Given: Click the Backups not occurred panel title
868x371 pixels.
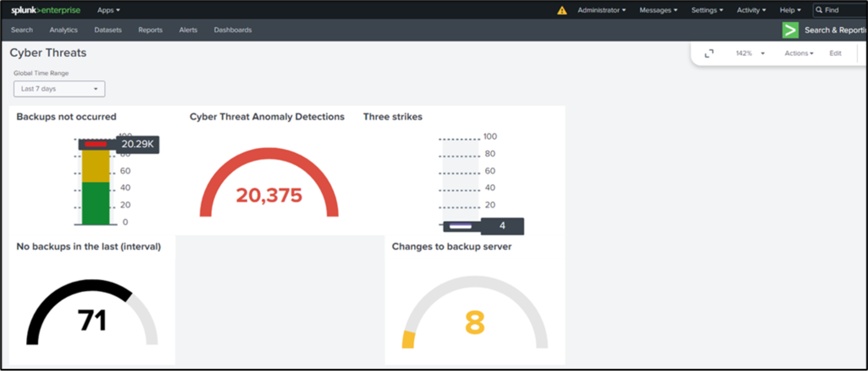Looking at the screenshot, I should point(66,117).
